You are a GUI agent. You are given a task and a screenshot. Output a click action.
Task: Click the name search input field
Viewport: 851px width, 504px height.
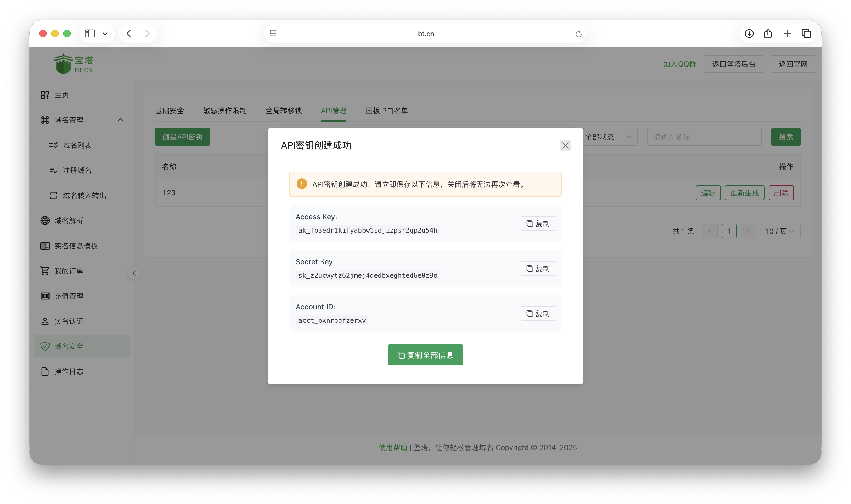tap(704, 137)
